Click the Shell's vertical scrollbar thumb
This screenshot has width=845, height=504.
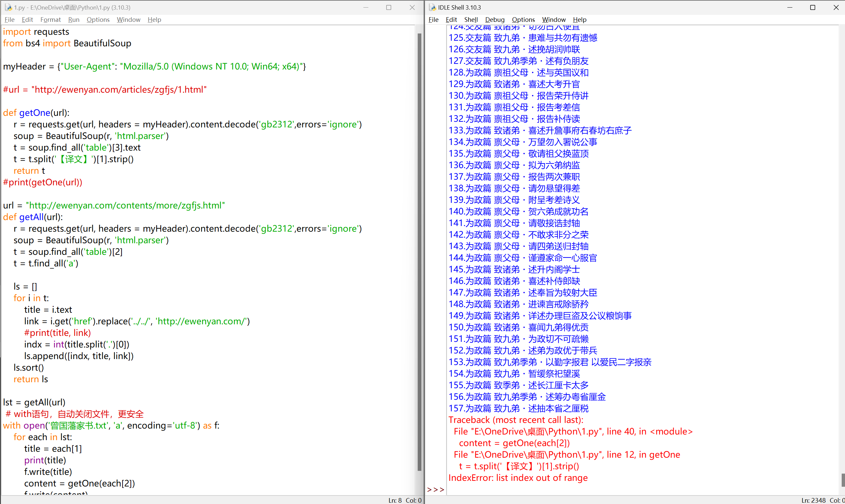click(x=843, y=480)
